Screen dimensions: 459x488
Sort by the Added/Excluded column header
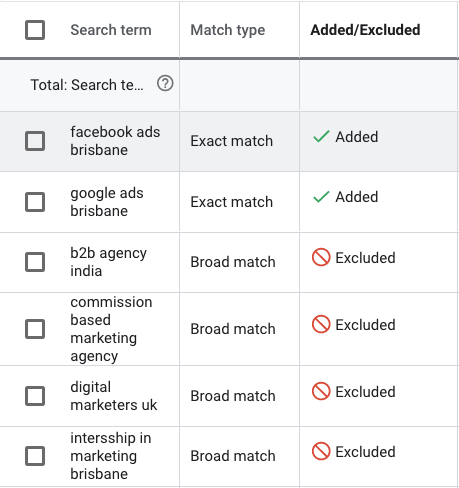(x=365, y=30)
